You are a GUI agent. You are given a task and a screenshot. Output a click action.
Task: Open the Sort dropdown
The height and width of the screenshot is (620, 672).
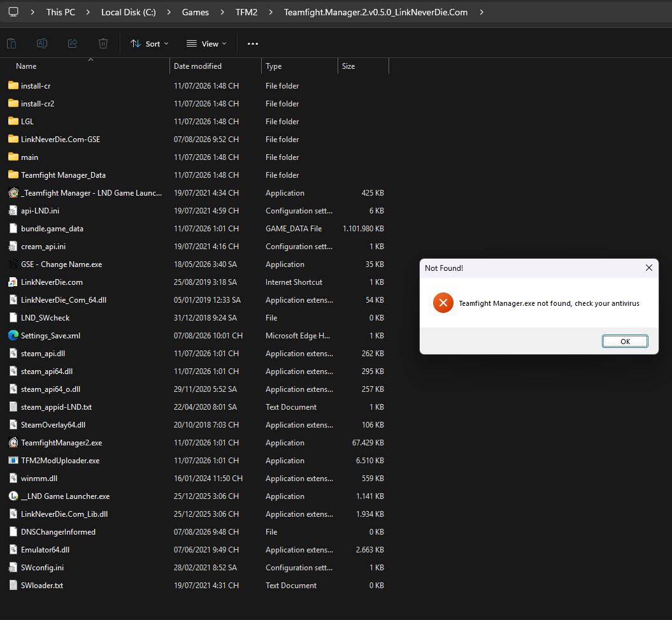pyautogui.click(x=150, y=44)
